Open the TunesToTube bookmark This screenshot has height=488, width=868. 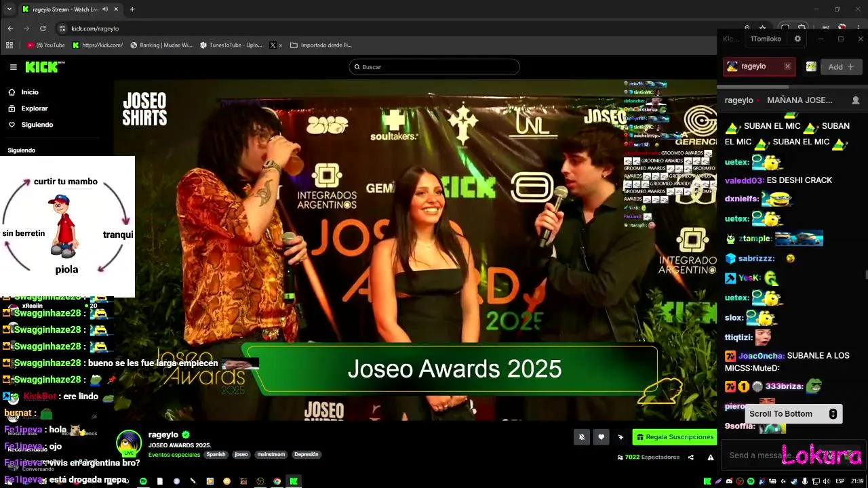[x=231, y=45]
